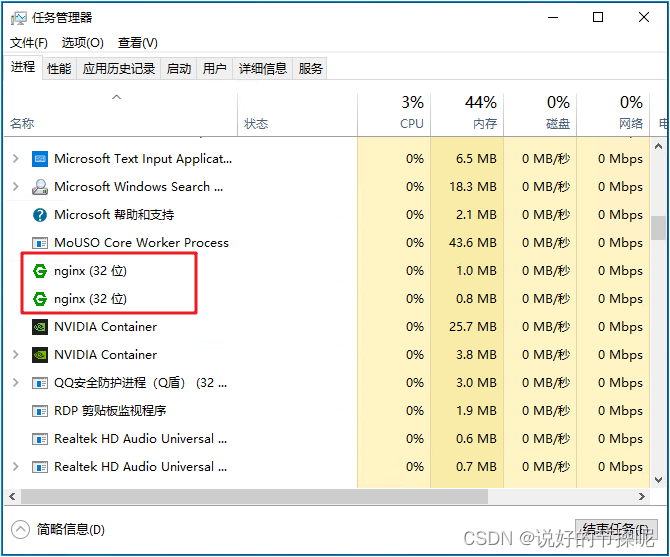The width and height of the screenshot is (670, 557).
Task: Open the 文件(F) menu
Action: 29,43
